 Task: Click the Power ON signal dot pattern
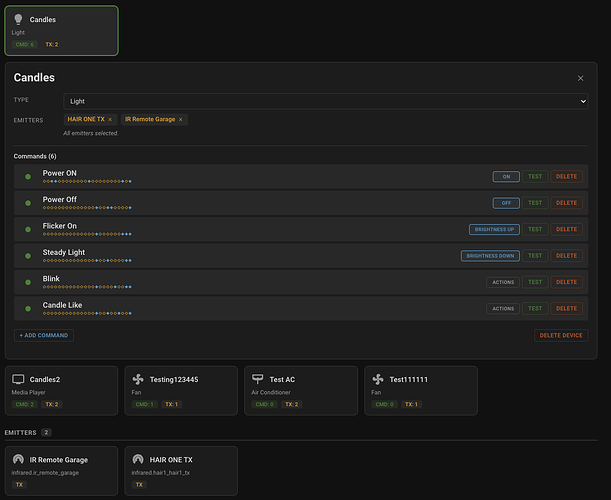pos(87,181)
